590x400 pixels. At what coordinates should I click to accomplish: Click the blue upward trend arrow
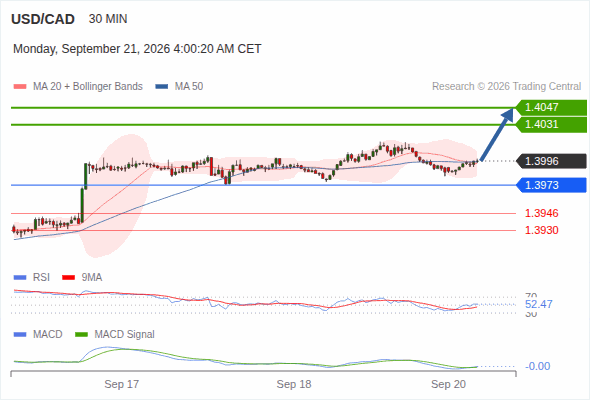click(x=497, y=135)
